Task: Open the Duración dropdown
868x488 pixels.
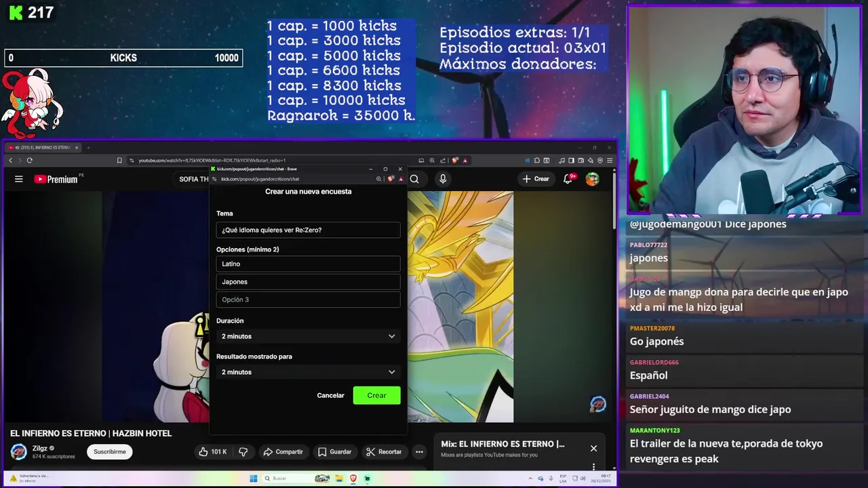Action: click(308, 336)
